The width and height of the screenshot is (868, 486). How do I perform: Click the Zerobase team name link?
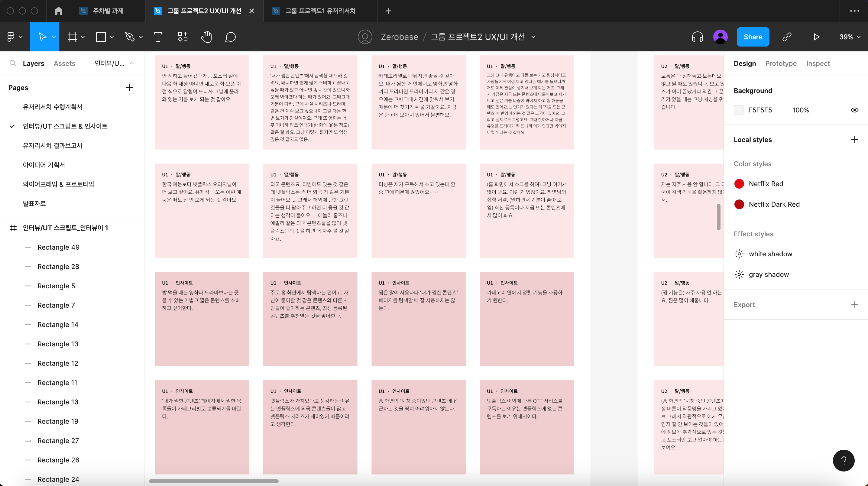tap(399, 37)
